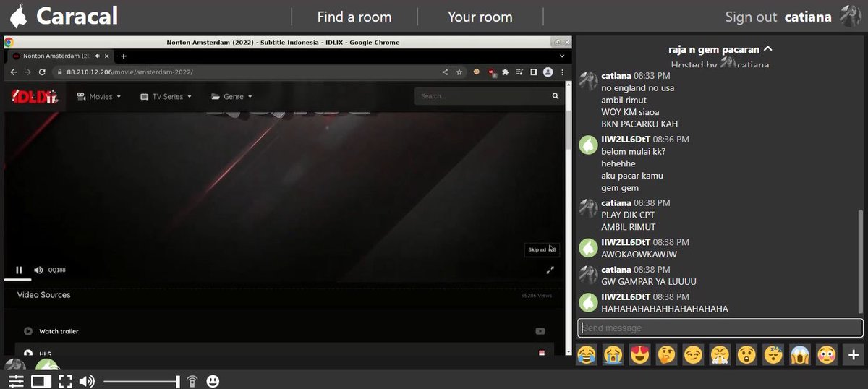Screen dimensions: 868x389
Task: Send the laughing-crying emoji reaction
Action: 587,355
